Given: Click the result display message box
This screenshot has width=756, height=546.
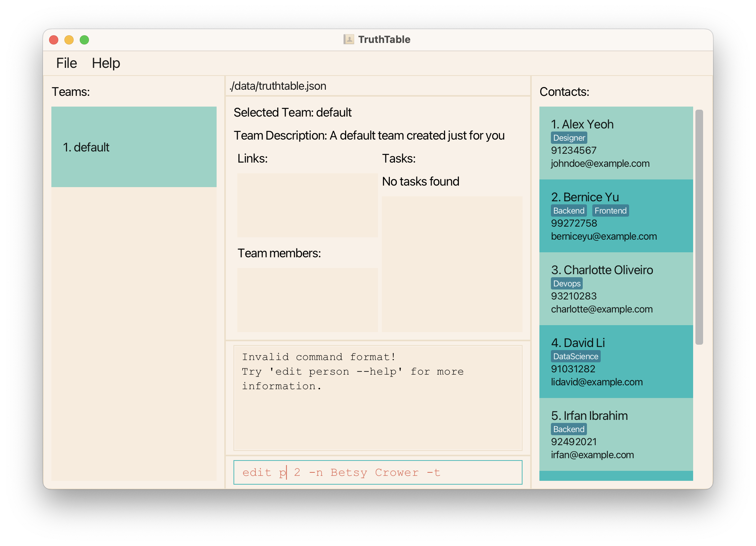Looking at the screenshot, I should (x=378, y=398).
